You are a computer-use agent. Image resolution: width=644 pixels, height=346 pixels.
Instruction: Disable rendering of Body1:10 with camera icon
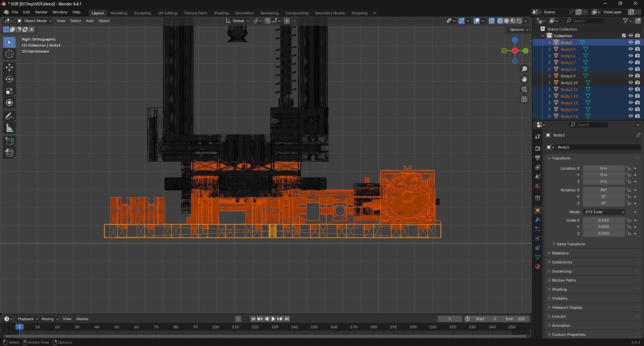click(638, 82)
